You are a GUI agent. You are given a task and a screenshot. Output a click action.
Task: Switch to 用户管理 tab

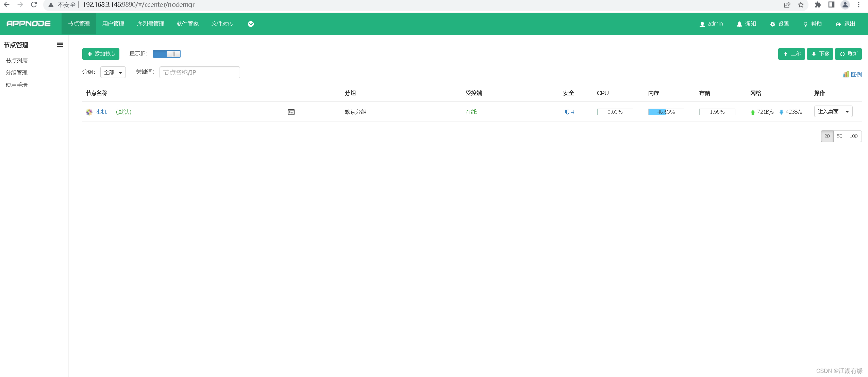tap(113, 24)
